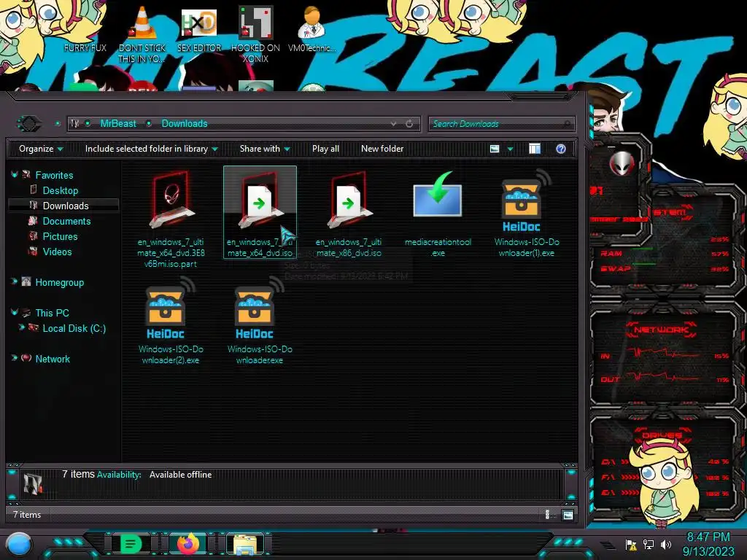Open the volume speaker tray icon
The width and height of the screenshot is (747, 560).
(x=665, y=544)
